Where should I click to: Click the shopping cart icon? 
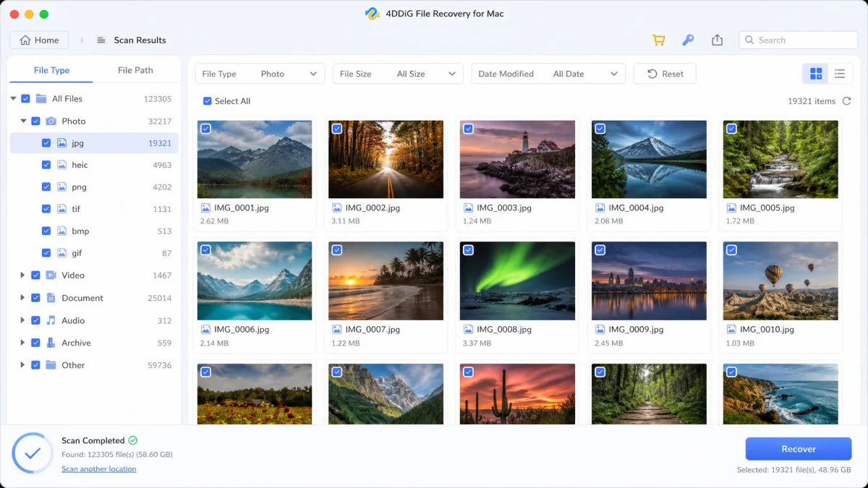tap(658, 40)
